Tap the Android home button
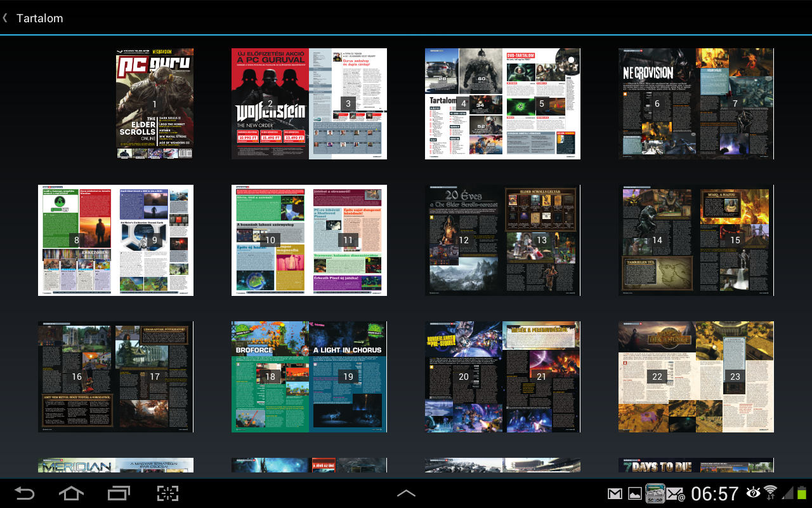The image size is (812, 508). coord(71,493)
